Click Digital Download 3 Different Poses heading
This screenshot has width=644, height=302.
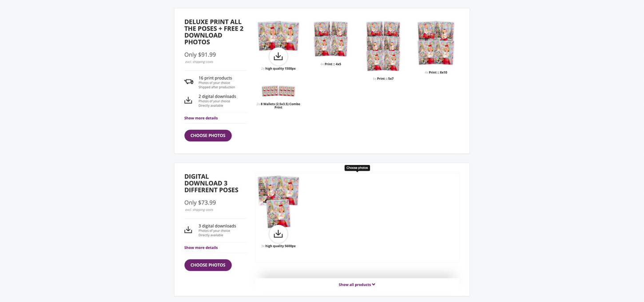tap(211, 183)
